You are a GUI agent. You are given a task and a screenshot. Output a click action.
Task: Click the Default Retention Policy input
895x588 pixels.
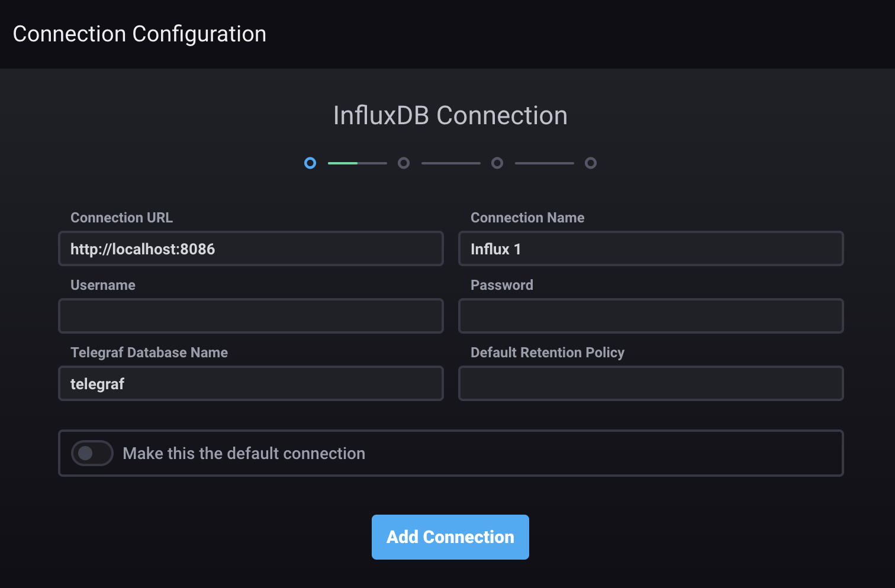pos(651,384)
